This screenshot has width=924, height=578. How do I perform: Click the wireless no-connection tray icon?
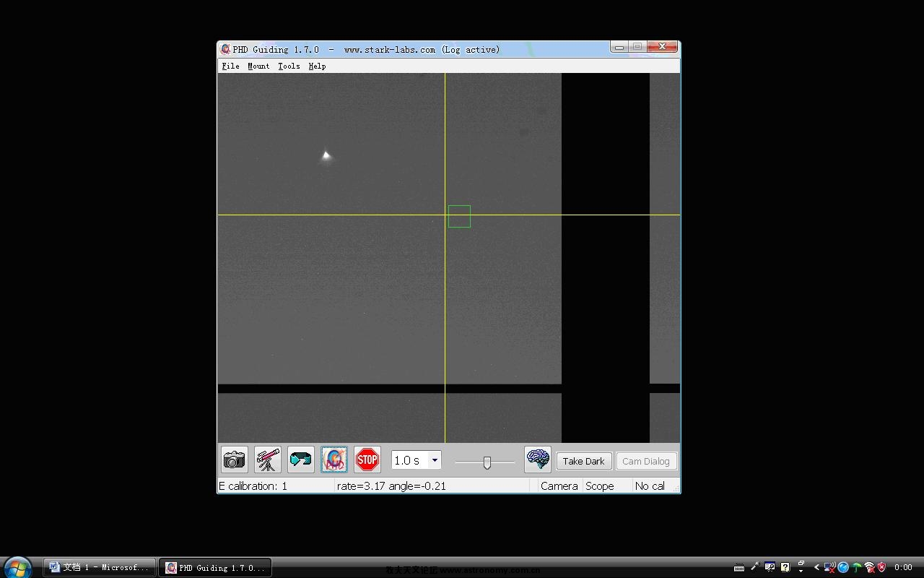click(870, 567)
